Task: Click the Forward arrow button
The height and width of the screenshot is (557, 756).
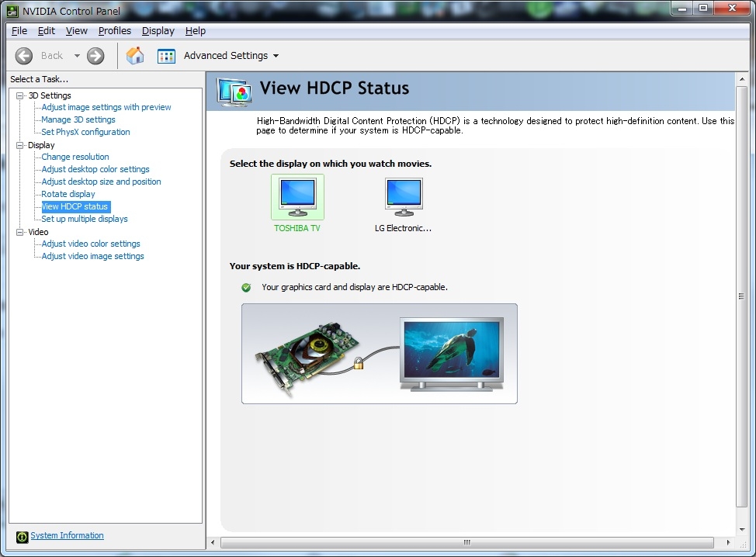Action: tap(95, 56)
